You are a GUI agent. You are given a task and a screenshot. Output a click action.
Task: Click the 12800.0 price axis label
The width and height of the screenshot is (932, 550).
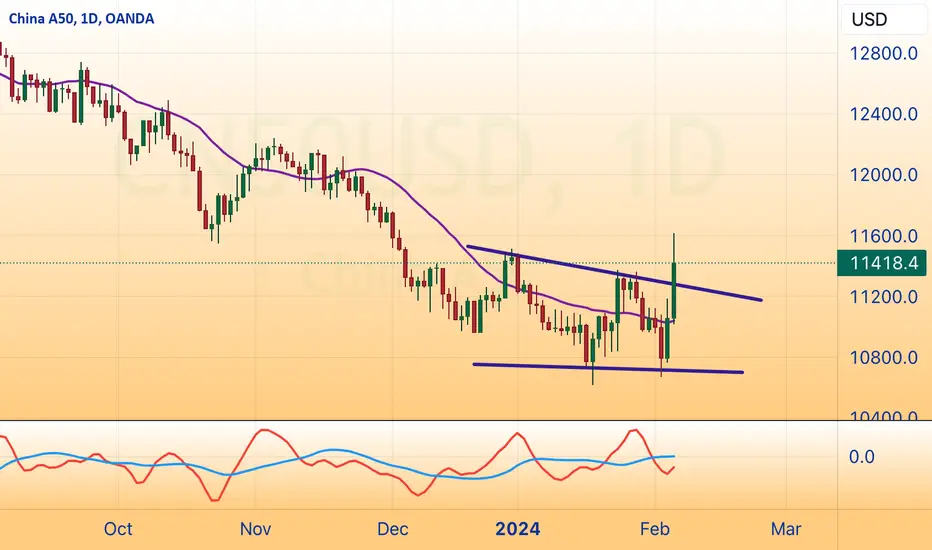pos(884,54)
